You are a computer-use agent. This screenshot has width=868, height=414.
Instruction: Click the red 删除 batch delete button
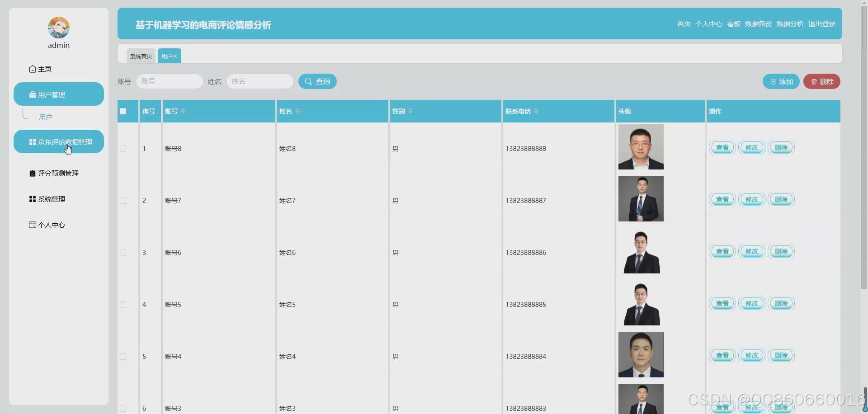pos(822,82)
